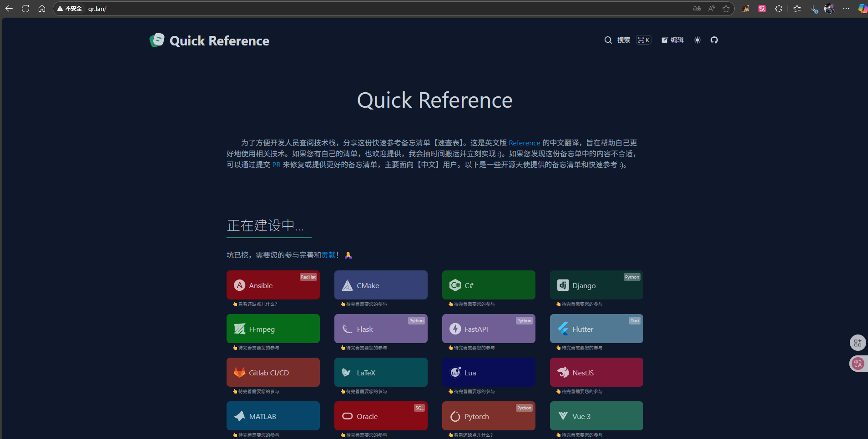Open the C# card
Image resolution: width=868 pixels, height=439 pixels.
click(x=489, y=285)
